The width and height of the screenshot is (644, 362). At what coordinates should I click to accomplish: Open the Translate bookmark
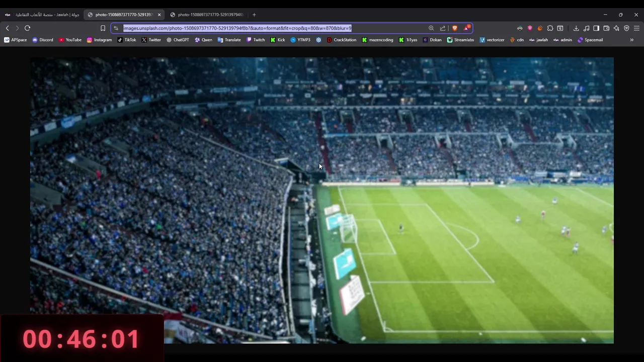click(229, 40)
